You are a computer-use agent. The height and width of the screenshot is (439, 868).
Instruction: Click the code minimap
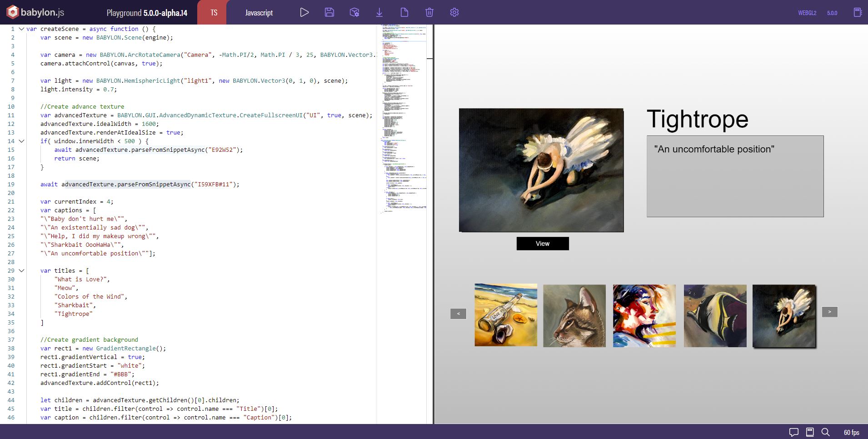(x=404, y=119)
